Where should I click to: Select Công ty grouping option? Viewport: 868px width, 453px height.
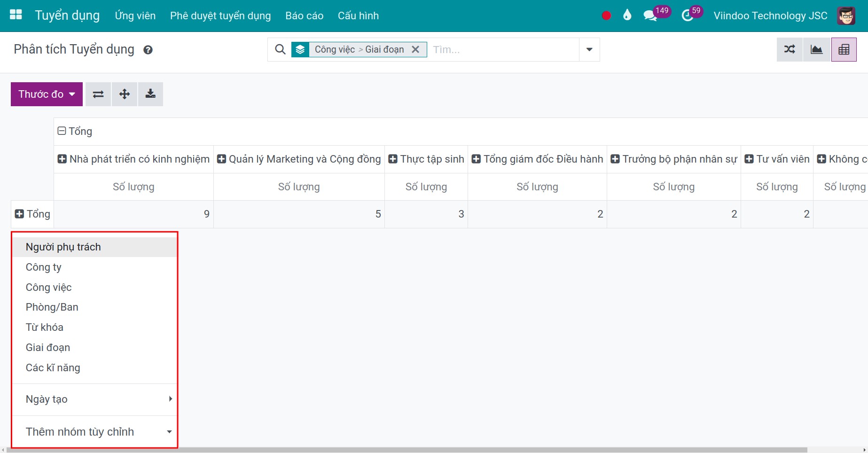(94, 267)
